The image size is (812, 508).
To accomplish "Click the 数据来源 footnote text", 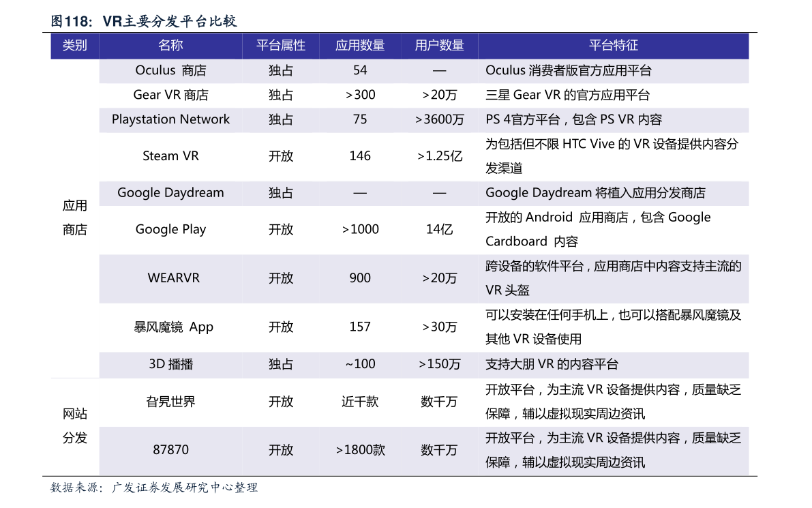I will (154, 488).
